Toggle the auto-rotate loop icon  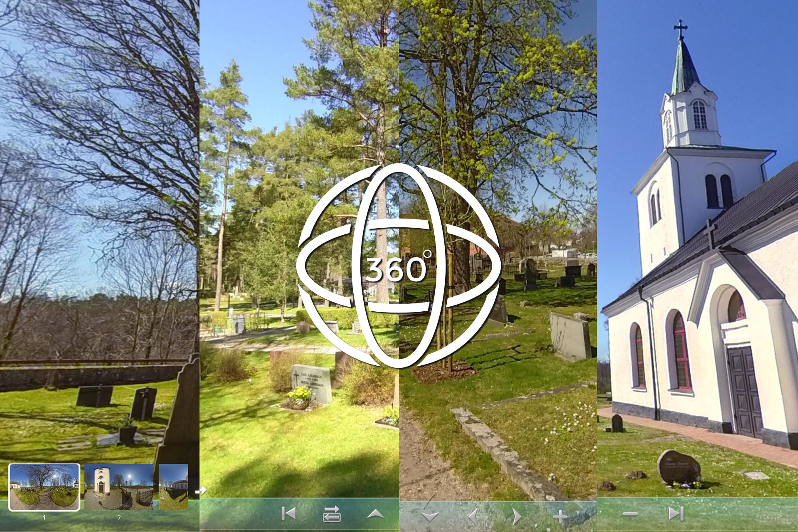[332, 514]
